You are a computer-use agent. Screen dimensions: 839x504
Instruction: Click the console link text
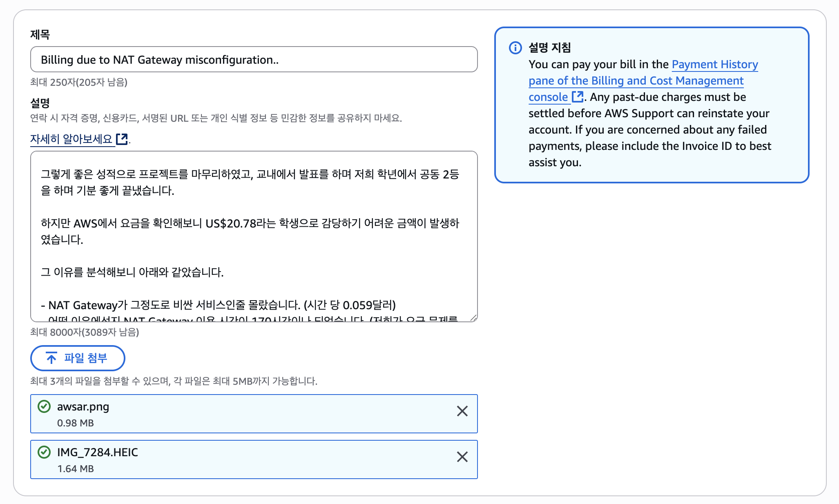pos(548,97)
